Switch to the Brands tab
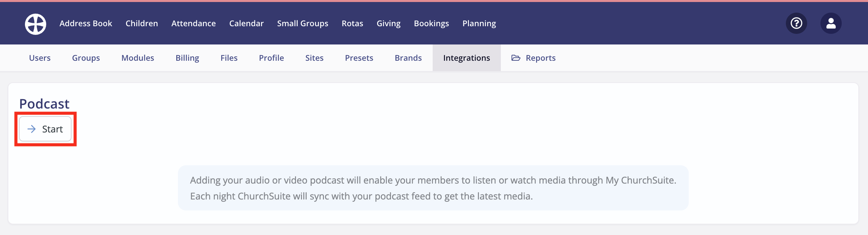This screenshot has width=868, height=235. 408,58
